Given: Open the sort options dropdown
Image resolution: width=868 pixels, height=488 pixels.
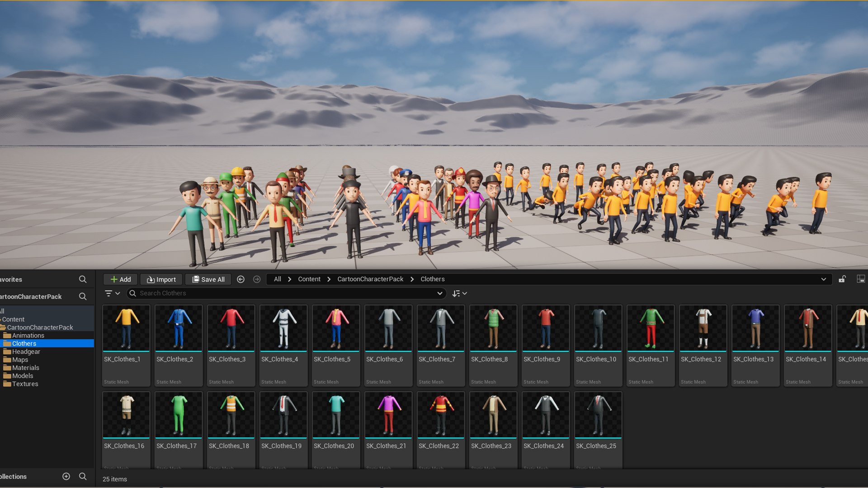Looking at the screenshot, I should [x=459, y=293].
